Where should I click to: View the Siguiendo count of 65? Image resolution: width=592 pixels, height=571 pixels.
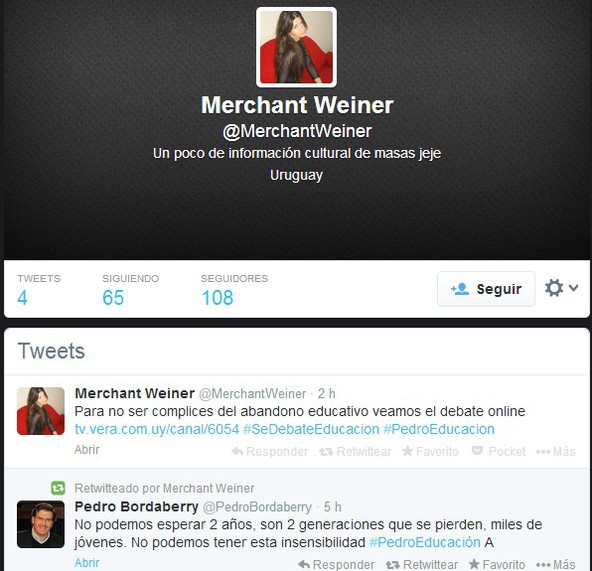131,290
